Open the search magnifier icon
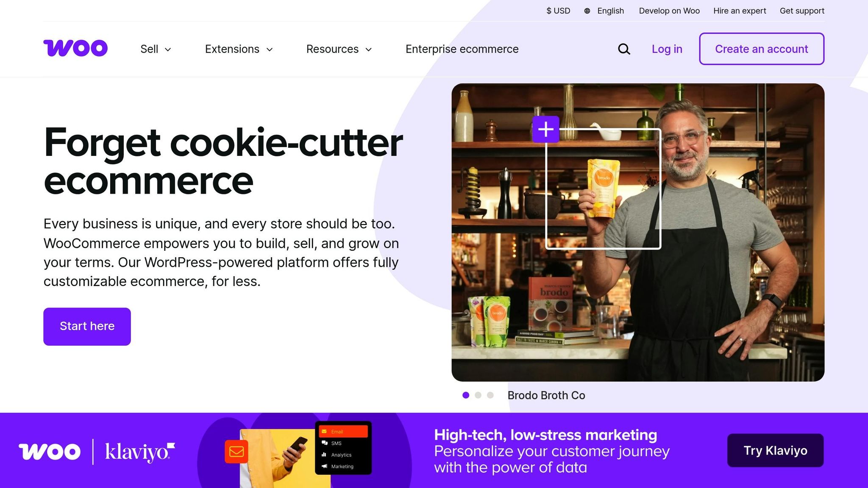Viewport: 868px width, 488px height. tap(624, 49)
